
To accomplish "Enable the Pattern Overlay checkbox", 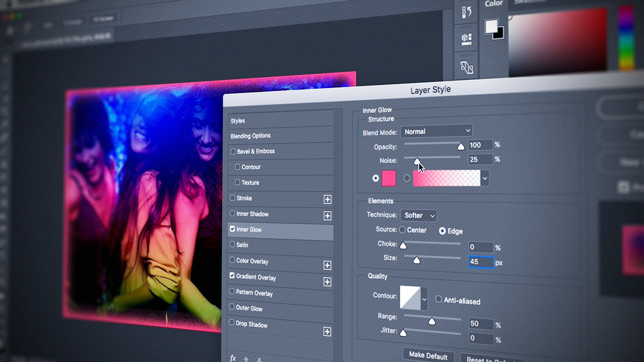I will [x=232, y=291].
